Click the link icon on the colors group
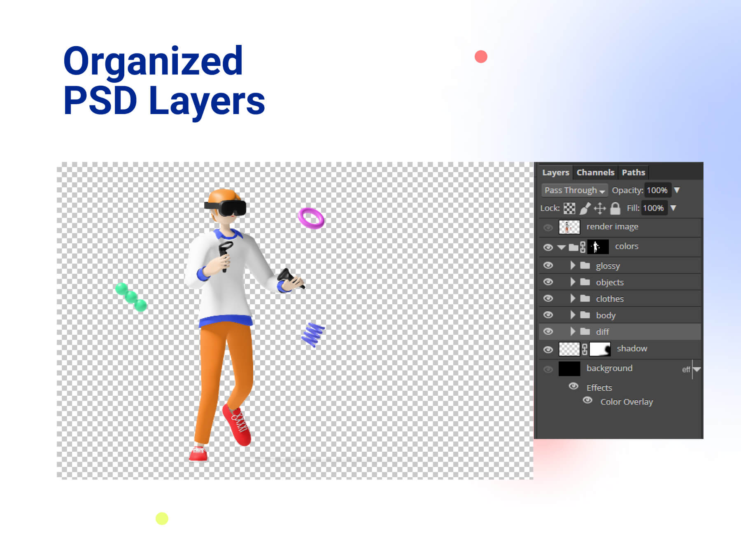 (583, 246)
